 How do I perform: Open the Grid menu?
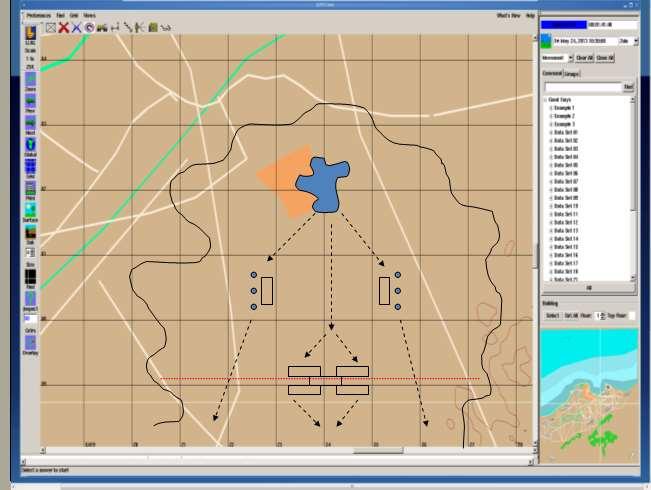[74, 15]
